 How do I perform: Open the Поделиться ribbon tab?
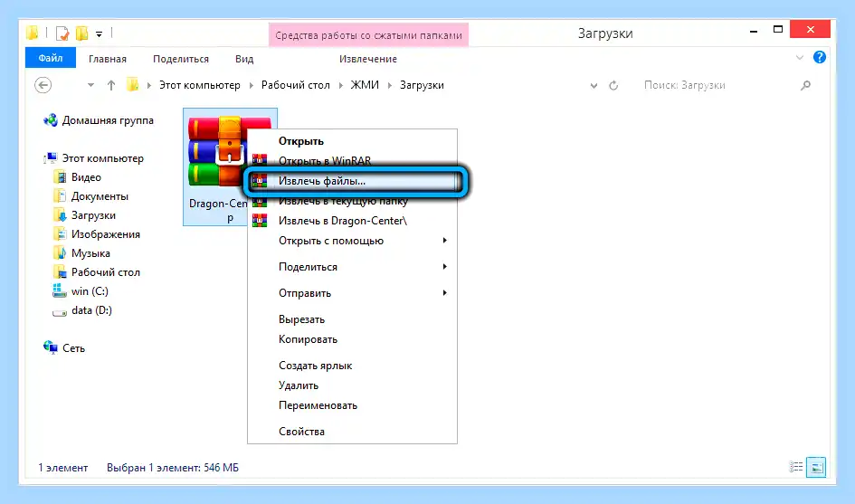click(x=180, y=59)
